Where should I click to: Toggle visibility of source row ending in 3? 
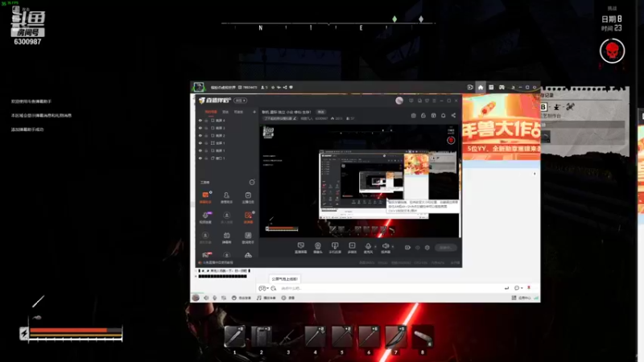tap(200, 128)
